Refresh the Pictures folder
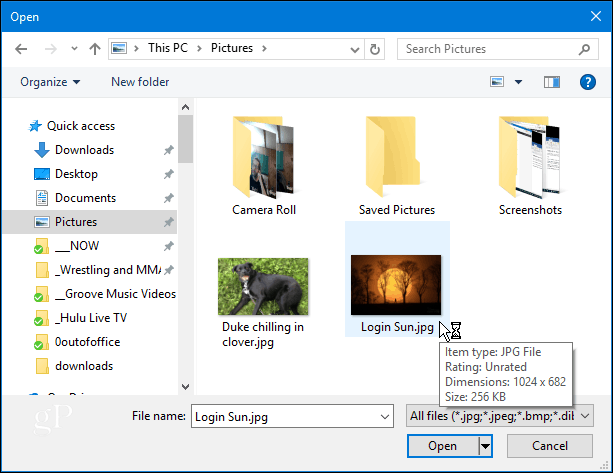 375,49
